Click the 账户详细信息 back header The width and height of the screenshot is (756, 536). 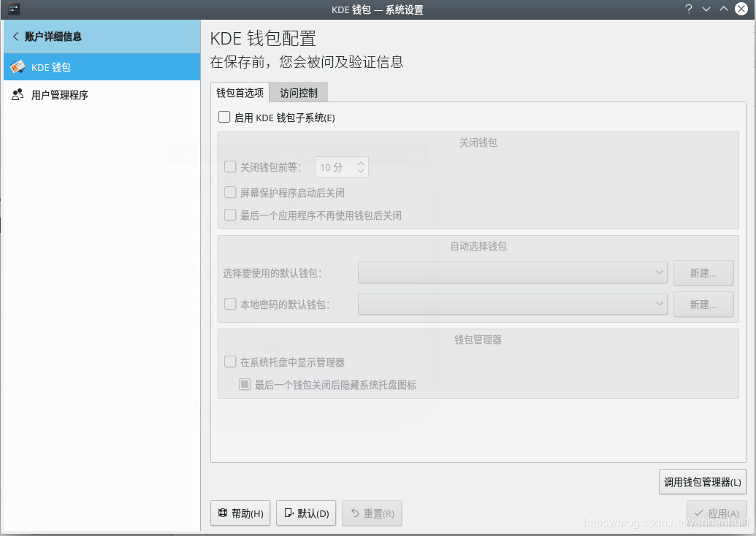point(102,37)
